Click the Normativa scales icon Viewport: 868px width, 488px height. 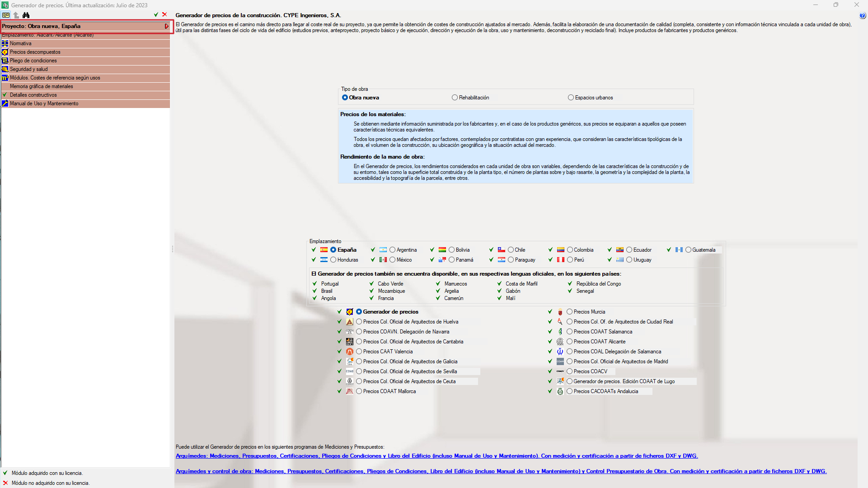point(5,43)
